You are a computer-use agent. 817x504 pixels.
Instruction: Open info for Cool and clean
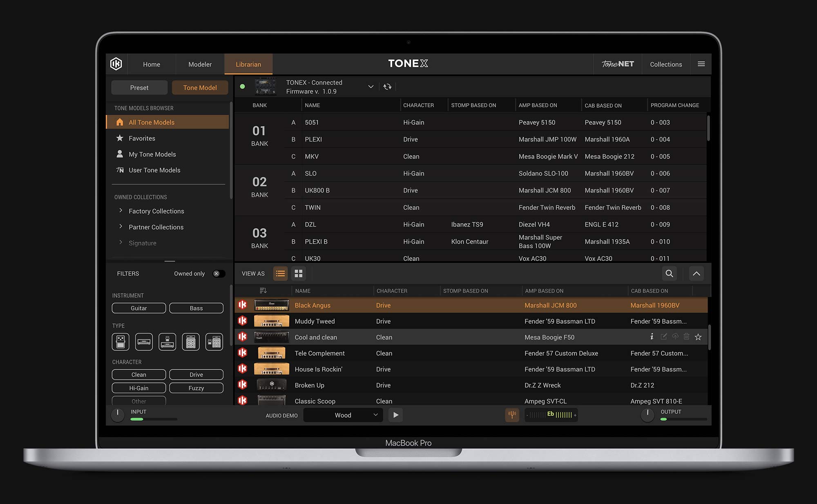[652, 337]
